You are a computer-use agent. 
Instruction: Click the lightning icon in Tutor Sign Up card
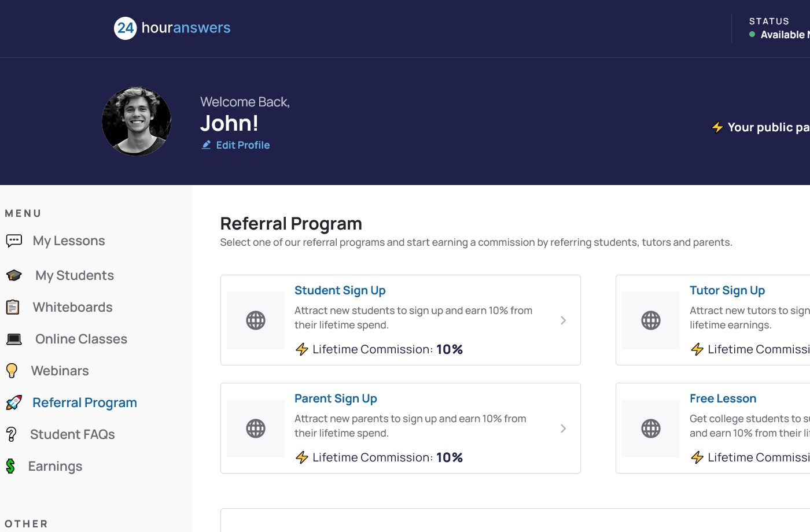point(697,349)
